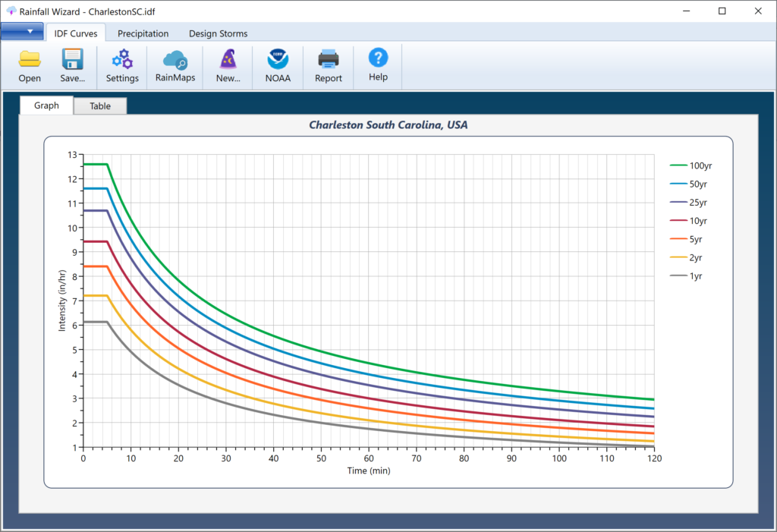
Task: Click the 60 tick label on time axis
Action: (369, 458)
